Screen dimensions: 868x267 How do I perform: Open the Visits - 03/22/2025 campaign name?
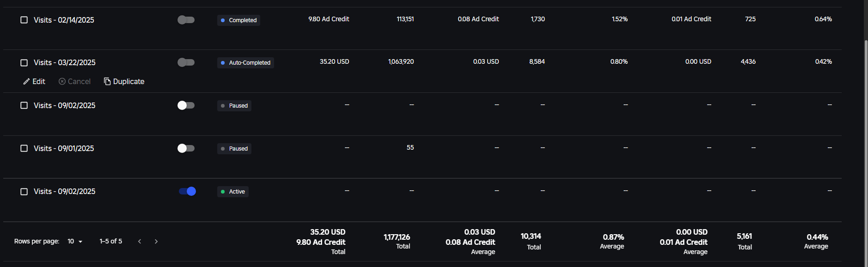click(x=65, y=62)
